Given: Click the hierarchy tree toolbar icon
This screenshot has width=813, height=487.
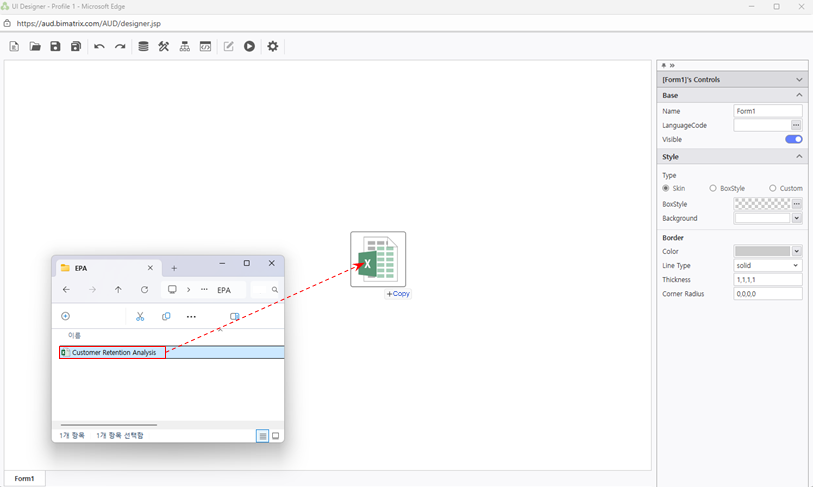Looking at the screenshot, I should [x=185, y=47].
